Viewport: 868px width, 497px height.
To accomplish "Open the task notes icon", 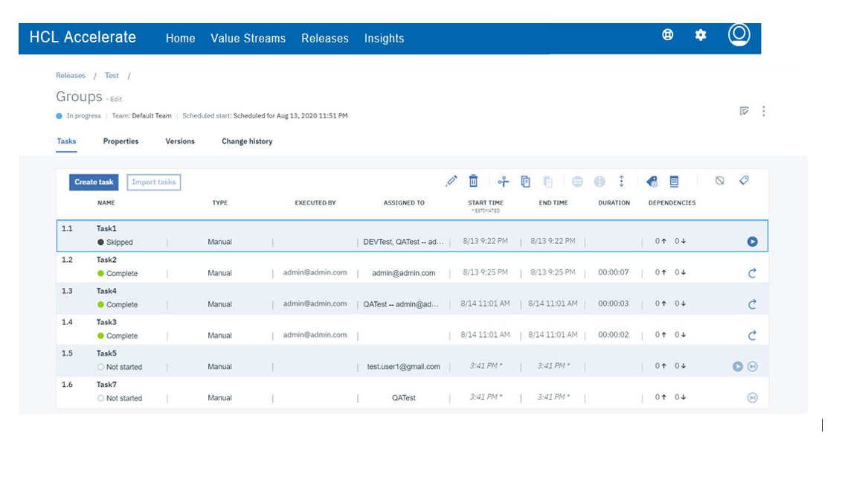I will click(674, 181).
